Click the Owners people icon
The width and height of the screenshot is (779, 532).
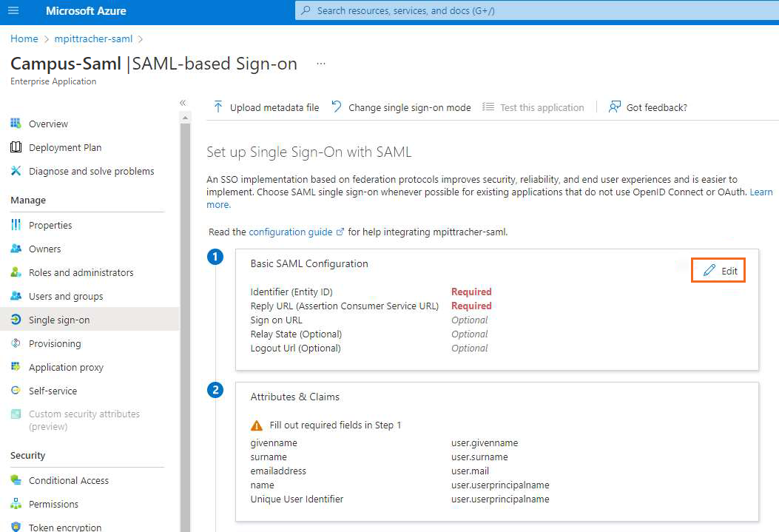[16, 249]
